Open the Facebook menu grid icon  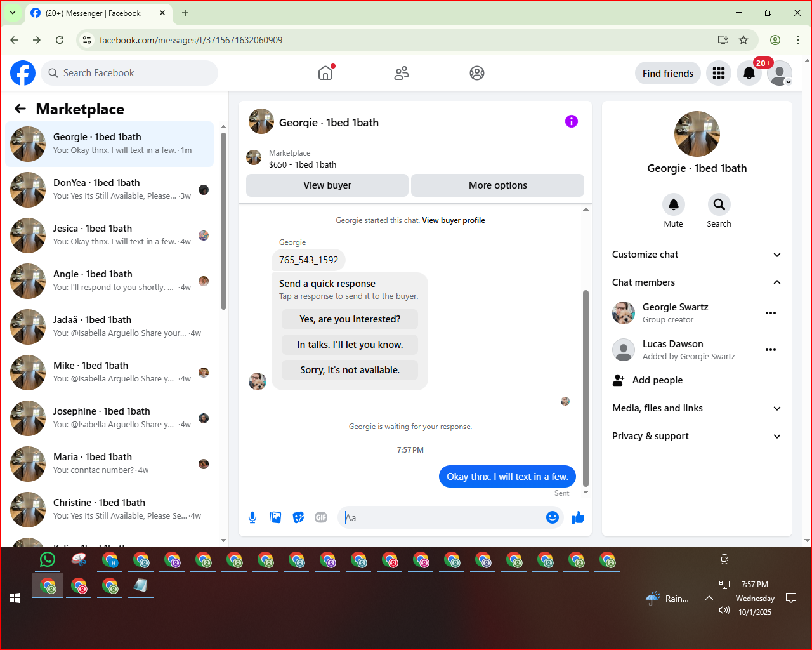pos(719,73)
